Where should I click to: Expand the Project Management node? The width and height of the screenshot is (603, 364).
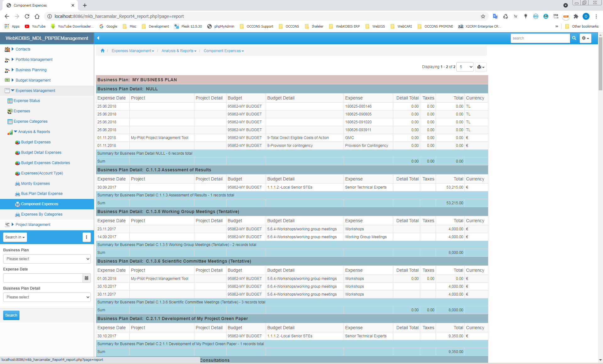click(x=13, y=224)
